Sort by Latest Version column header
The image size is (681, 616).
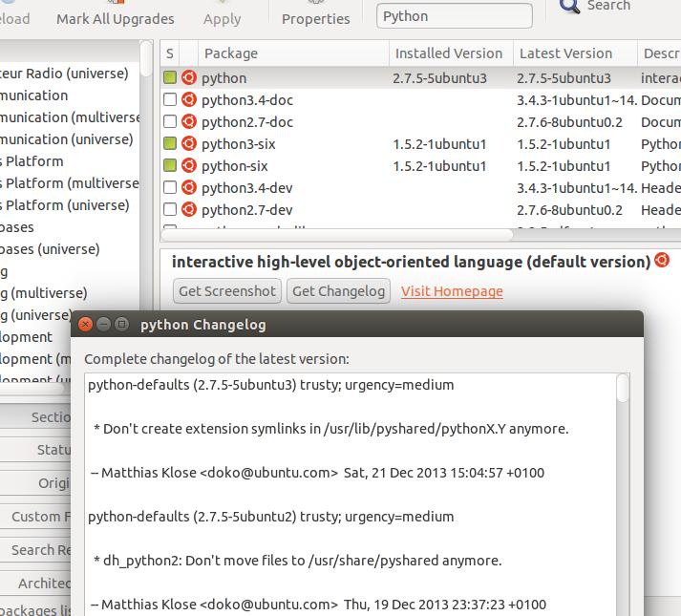[576, 53]
